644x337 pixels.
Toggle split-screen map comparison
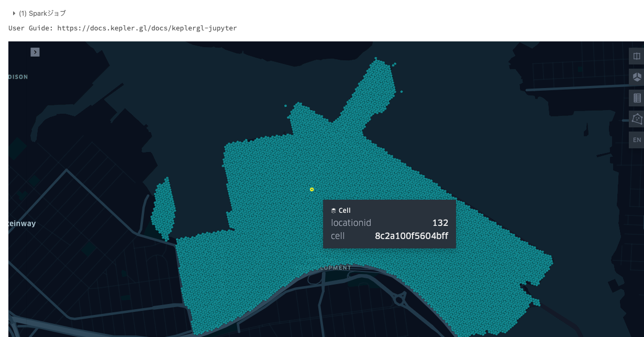coord(637,56)
